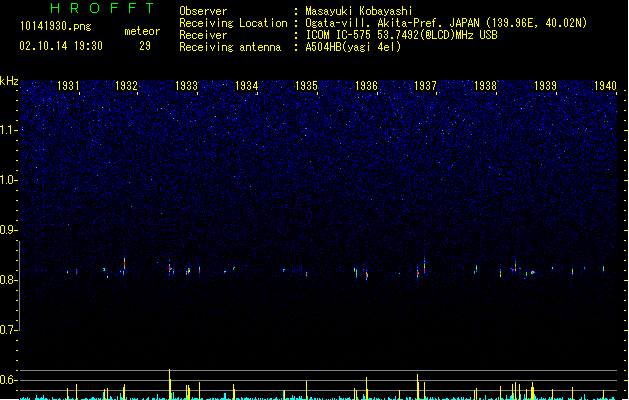Click the 1.1 kHz axis label
This screenshot has width=629, height=400.
[8, 130]
